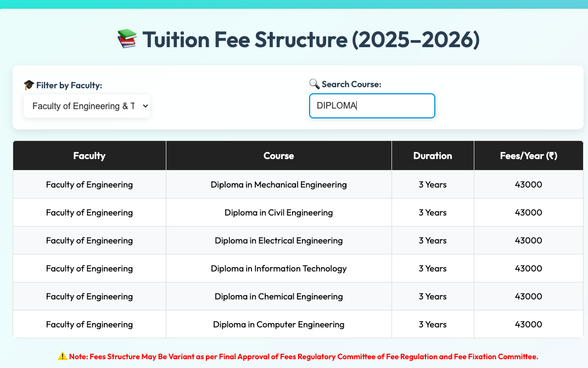Click the books emoji icon beside the title
Screen dimensions: 588x368
pyautogui.click(x=127, y=39)
